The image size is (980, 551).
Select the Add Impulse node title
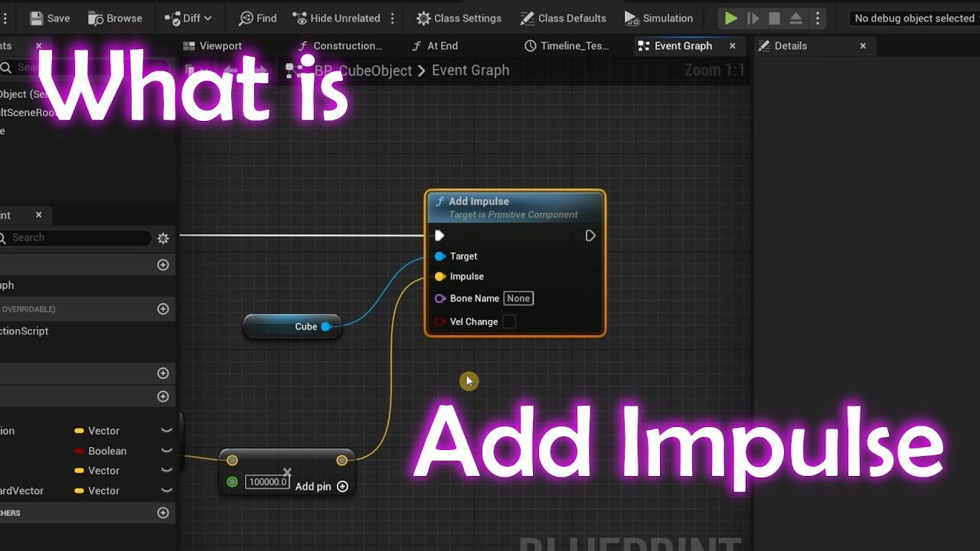479,201
